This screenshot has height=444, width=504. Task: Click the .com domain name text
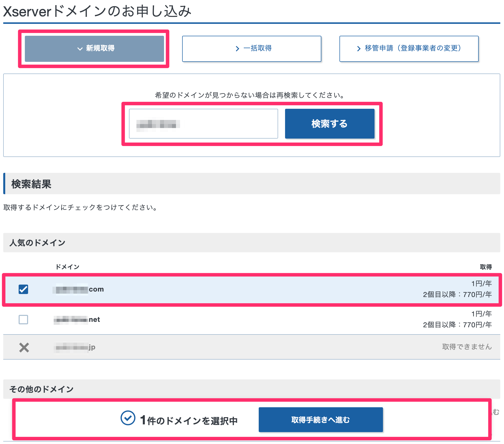[78, 289]
